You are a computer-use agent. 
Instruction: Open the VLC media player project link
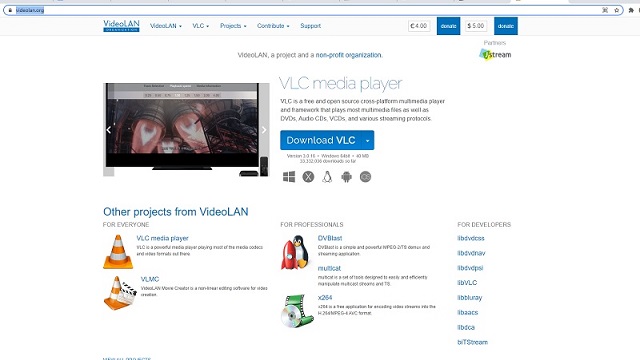(162, 238)
